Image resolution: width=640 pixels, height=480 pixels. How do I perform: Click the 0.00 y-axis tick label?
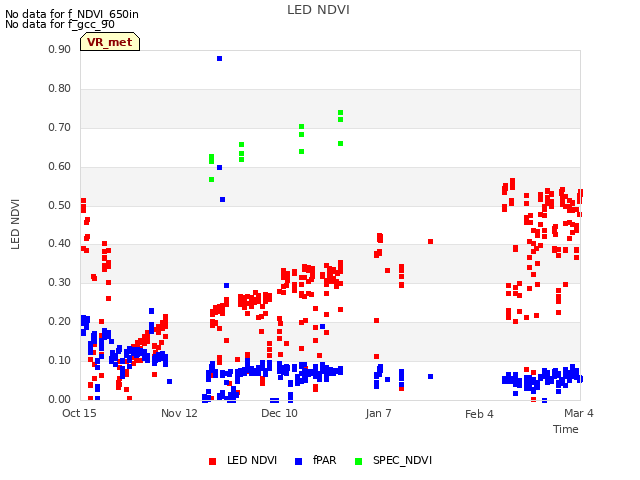pos(59,399)
